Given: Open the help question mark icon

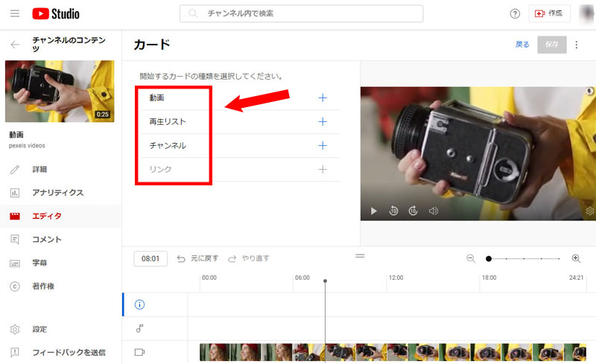Looking at the screenshot, I should pos(515,13).
